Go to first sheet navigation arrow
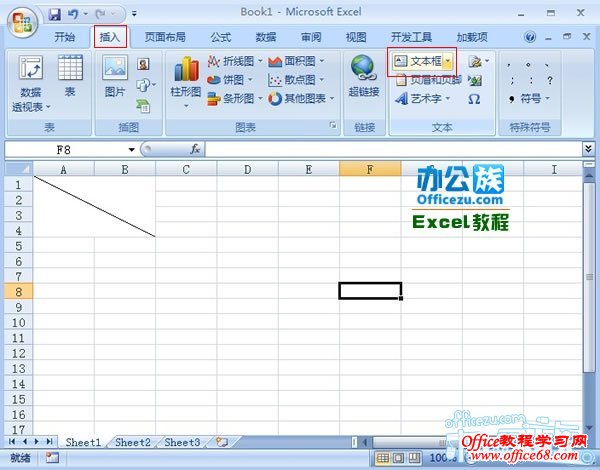This screenshot has height=470, width=600. pos(12,442)
